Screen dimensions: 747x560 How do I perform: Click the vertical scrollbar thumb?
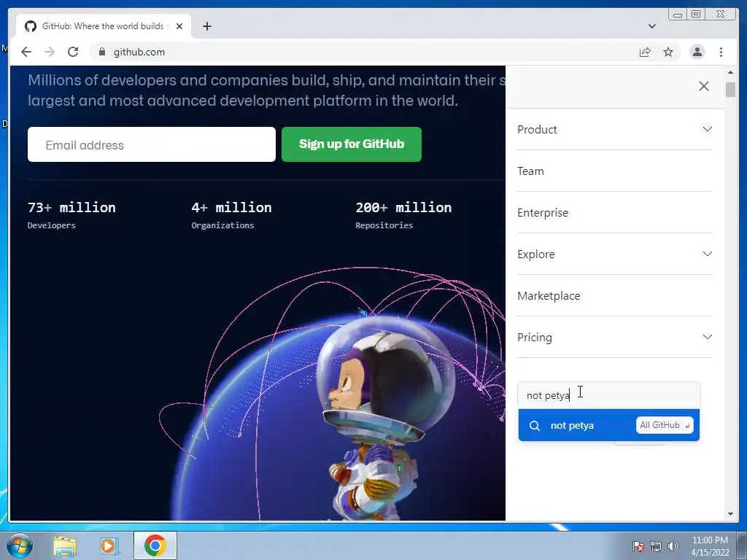(730, 90)
